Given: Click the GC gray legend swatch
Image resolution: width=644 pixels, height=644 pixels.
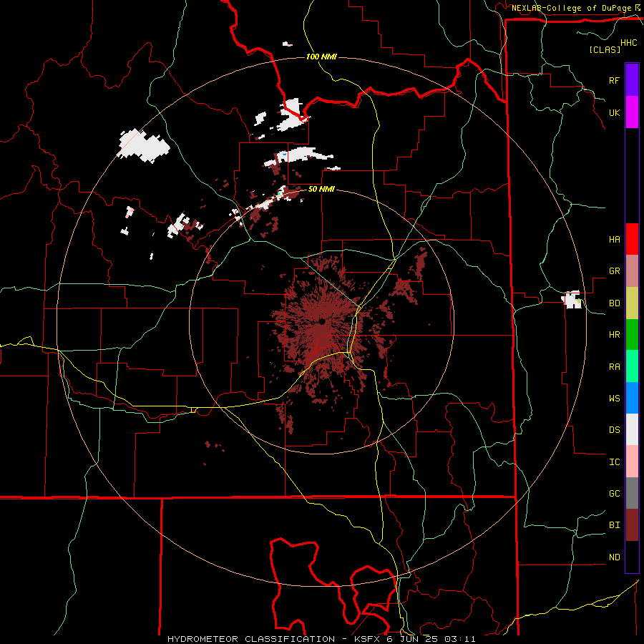Looking at the screenshot, I should [x=632, y=493].
